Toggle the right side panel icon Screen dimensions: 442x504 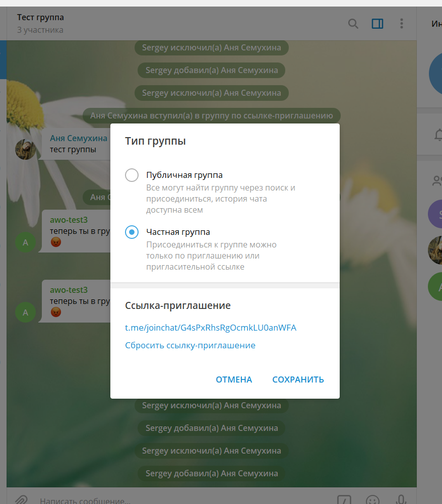377,24
